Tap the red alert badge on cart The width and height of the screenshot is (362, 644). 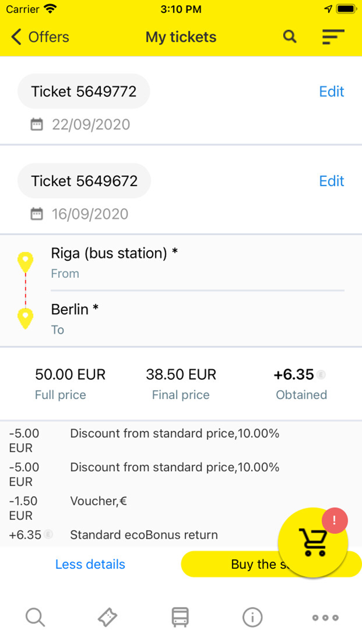point(334,521)
